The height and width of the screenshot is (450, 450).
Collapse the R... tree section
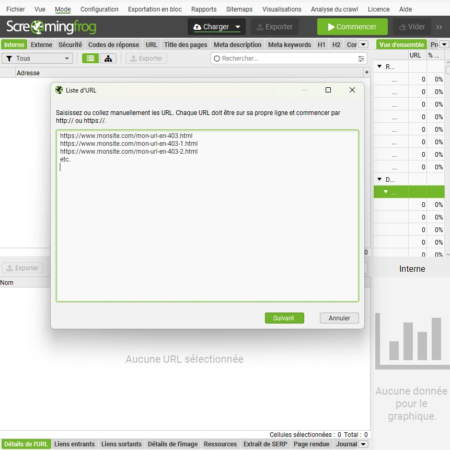click(x=379, y=66)
